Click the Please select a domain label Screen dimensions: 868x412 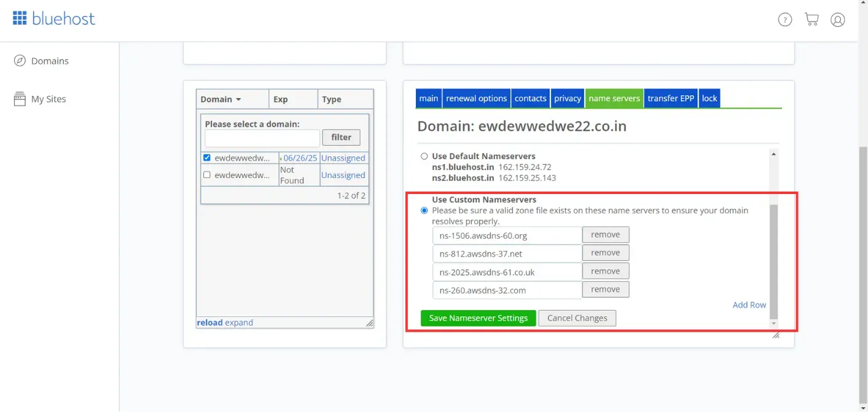click(x=252, y=124)
